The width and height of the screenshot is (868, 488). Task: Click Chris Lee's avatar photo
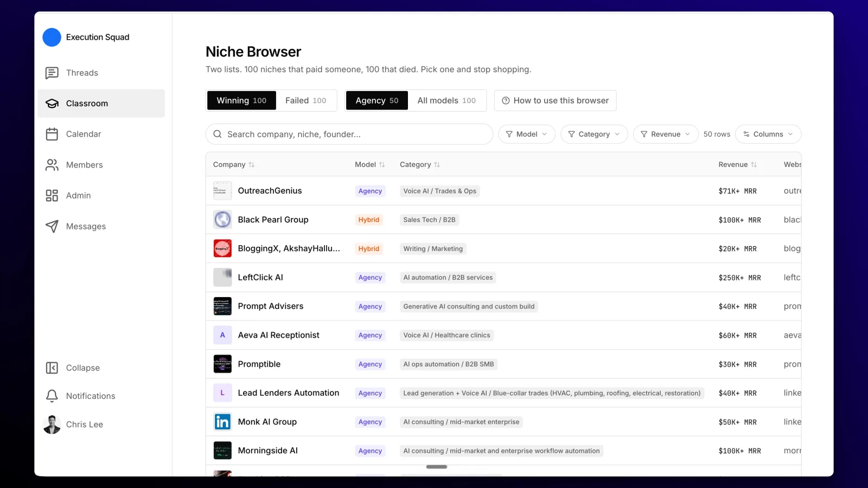click(52, 425)
